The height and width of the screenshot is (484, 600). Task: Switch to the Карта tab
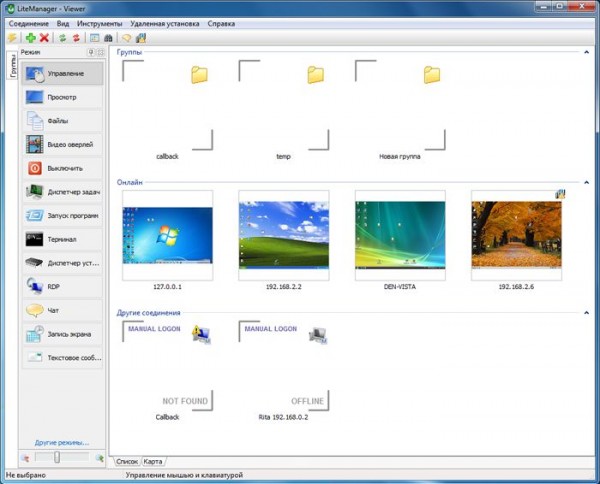153,461
